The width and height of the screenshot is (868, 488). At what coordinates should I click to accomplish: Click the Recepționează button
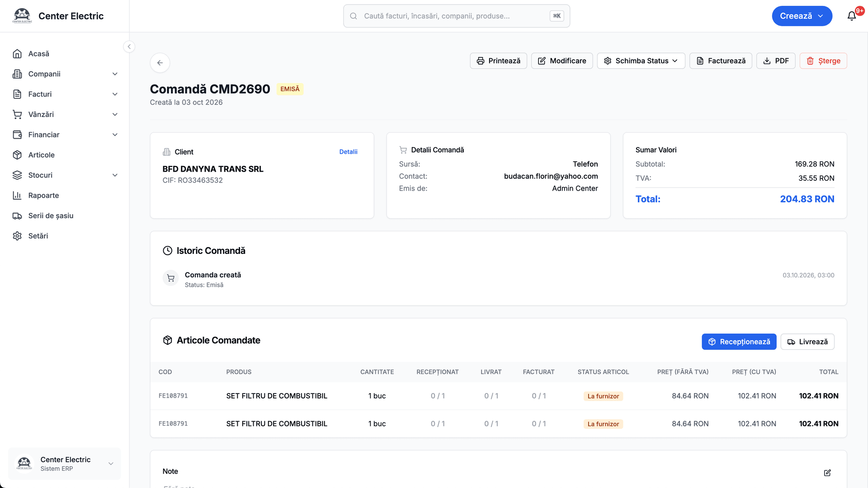[739, 342]
